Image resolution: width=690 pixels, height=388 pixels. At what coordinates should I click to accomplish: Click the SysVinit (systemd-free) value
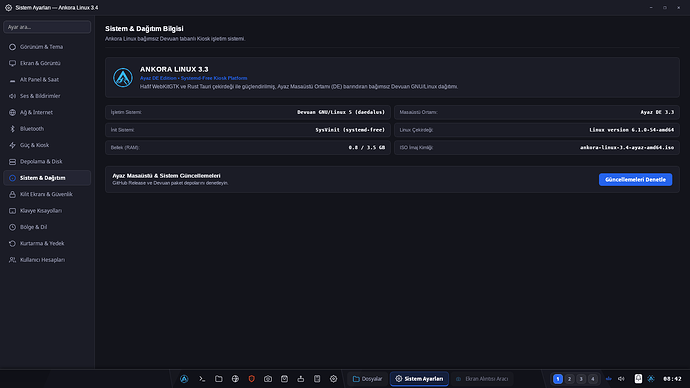pyautogui.click(x=350, y=130)
